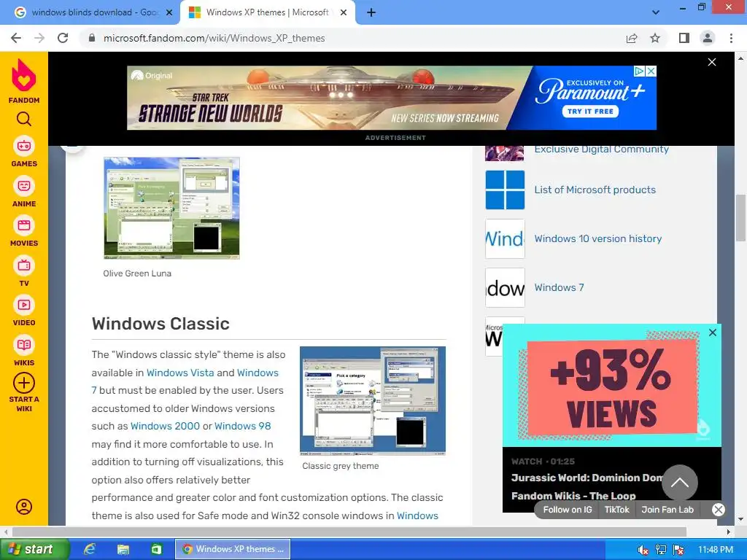Open Windows 10 version history link
This screenshot has height=560, width=747.
(x=598, y=238)
